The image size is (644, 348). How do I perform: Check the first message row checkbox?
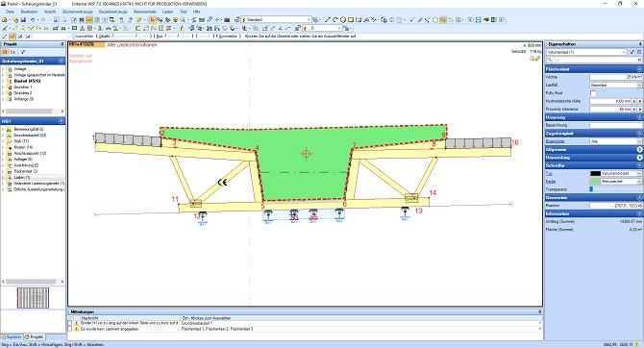(x=70, y=324)
